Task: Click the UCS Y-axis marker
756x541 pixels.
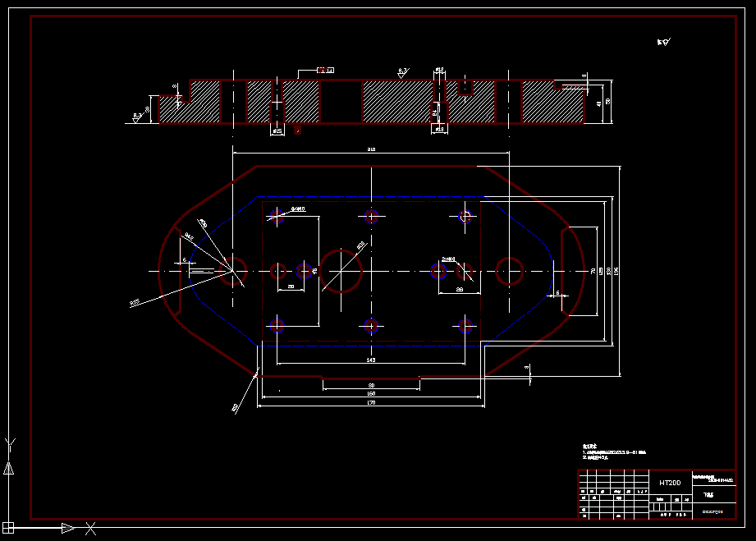Action: coord(10,445)
